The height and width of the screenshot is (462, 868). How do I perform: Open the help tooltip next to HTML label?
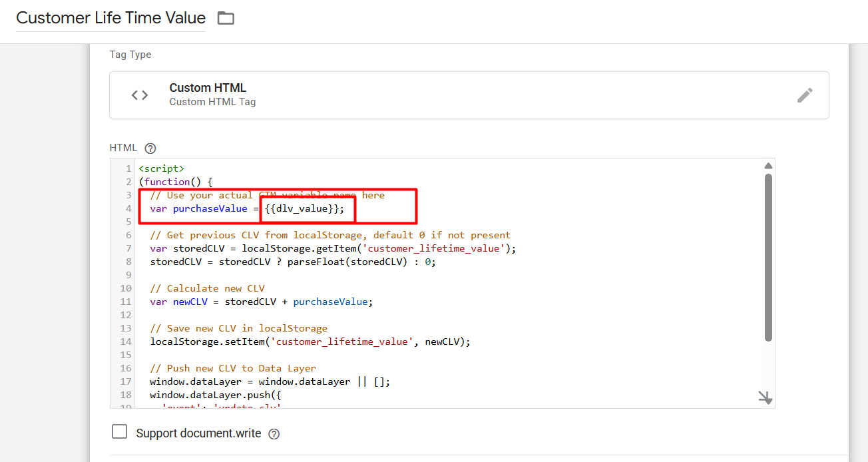click(150, 148)
